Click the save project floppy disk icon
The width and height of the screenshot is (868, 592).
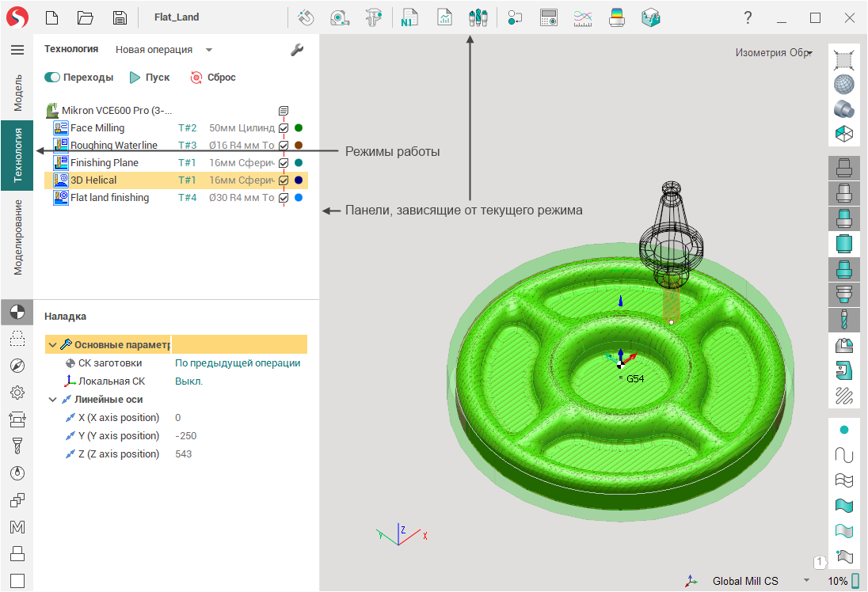(x=120, y=17)
